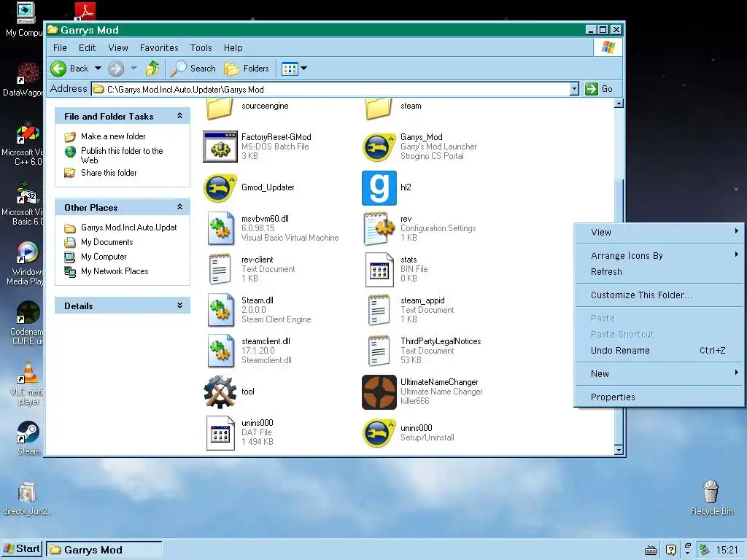
Task: Click the Up folder toolbar icon
Action: 152,69
